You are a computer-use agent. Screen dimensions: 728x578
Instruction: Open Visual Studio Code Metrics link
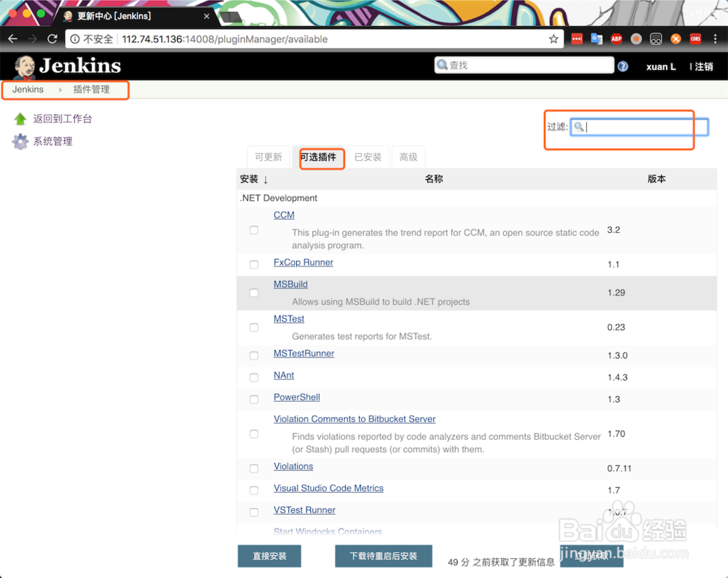pyautogui.click(x=328, y=488)
